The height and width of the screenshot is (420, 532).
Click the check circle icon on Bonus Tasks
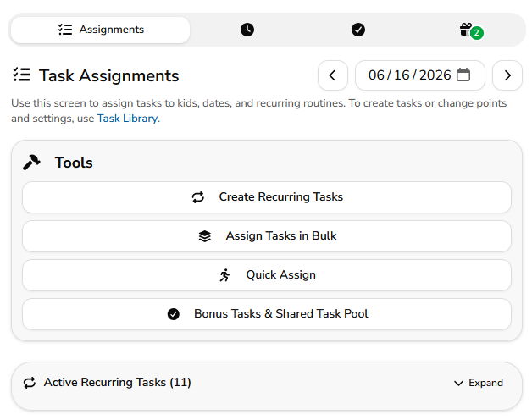click(174, 314)
